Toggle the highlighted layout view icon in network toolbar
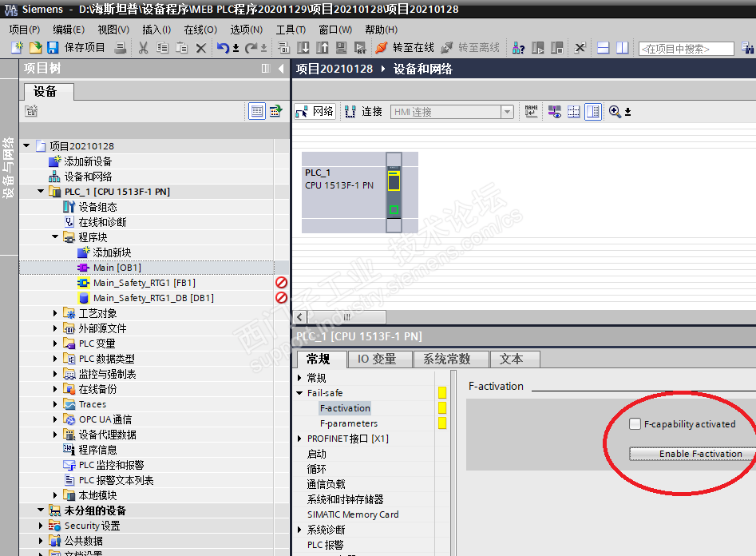Viewport: 756px width, 556px height. (593, 112)
